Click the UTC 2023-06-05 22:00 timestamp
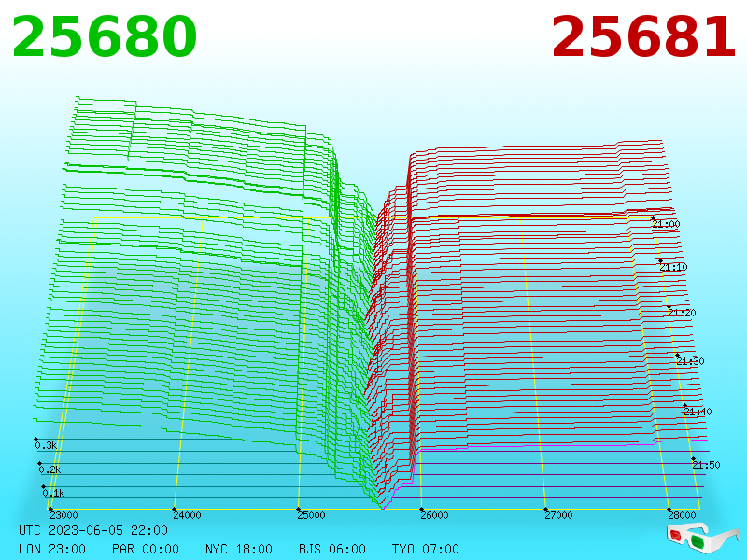 [93, 530]
